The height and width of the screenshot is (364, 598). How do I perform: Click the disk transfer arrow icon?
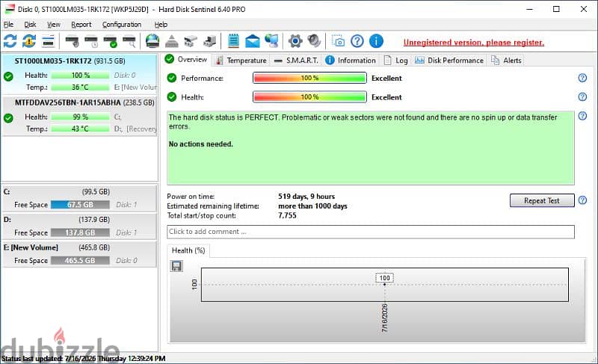[x=210, y=41]
